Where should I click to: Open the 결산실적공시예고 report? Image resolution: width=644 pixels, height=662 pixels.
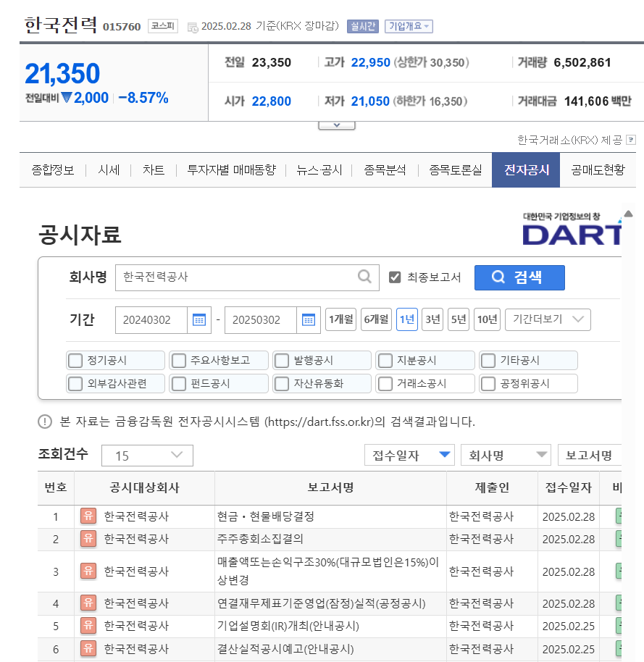pos(285,649)
